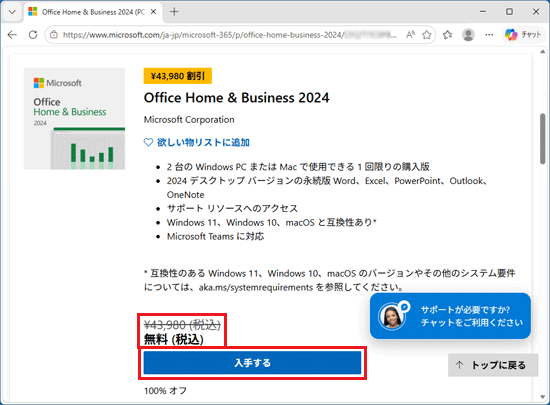Go back with the browser back arrow
Viewport: 550px width, 405px height.
point(12,35)
